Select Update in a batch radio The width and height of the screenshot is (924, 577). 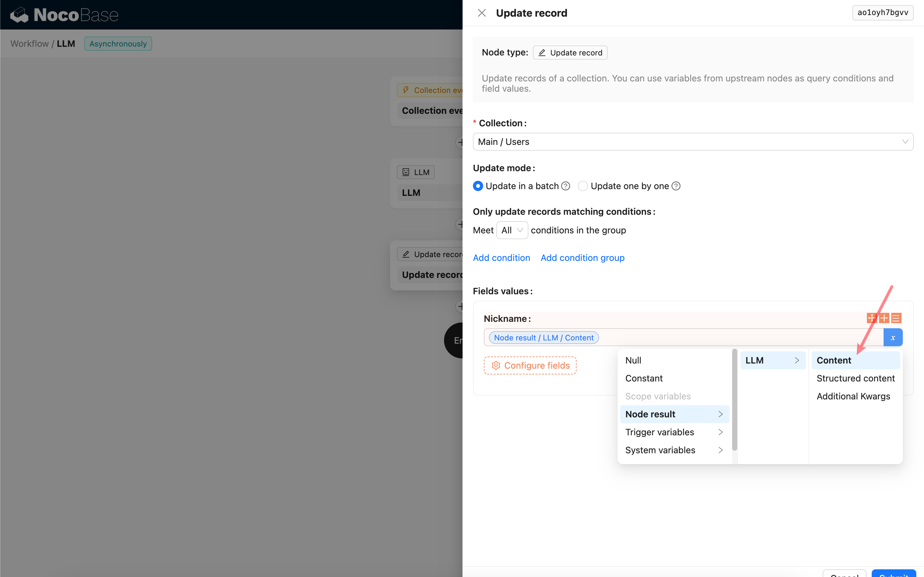[x=478, y=186]
